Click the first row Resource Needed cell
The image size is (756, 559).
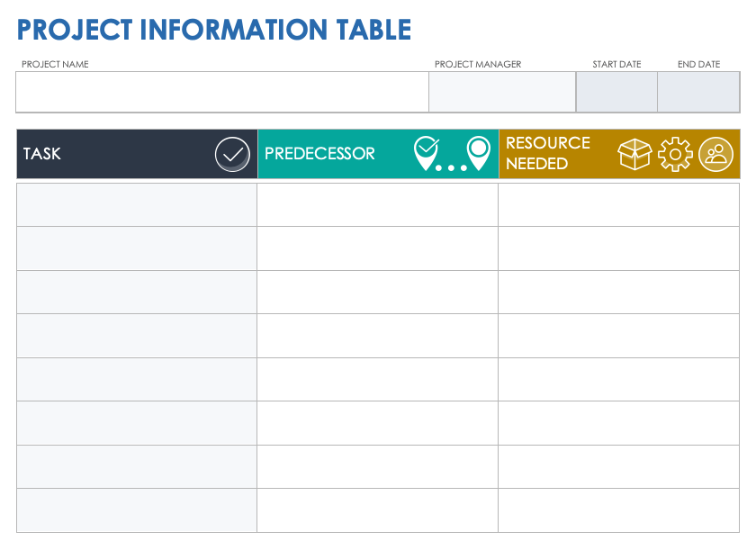[x=618, y=204]
